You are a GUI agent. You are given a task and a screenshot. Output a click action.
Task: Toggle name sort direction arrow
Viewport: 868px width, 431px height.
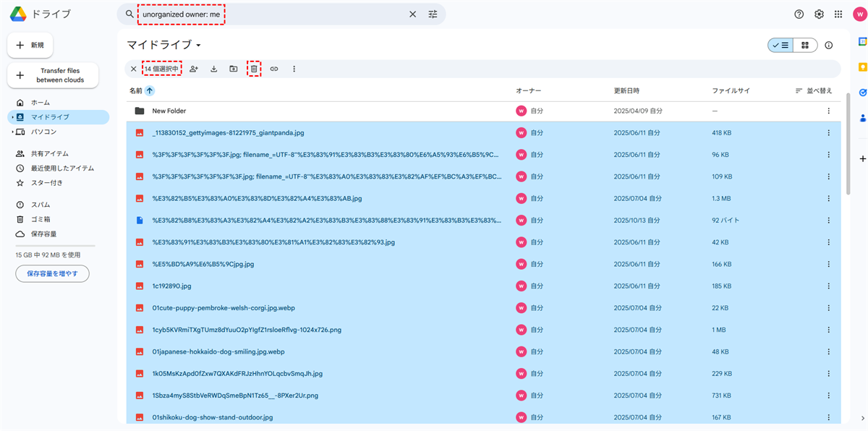click(150, 90)
